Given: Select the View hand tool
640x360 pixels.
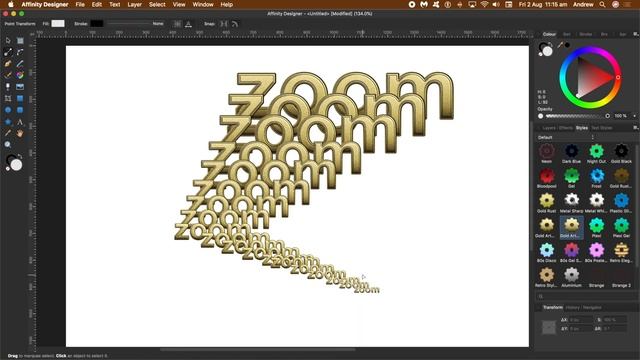Looking at the screenshot, I should click(20, 133).
